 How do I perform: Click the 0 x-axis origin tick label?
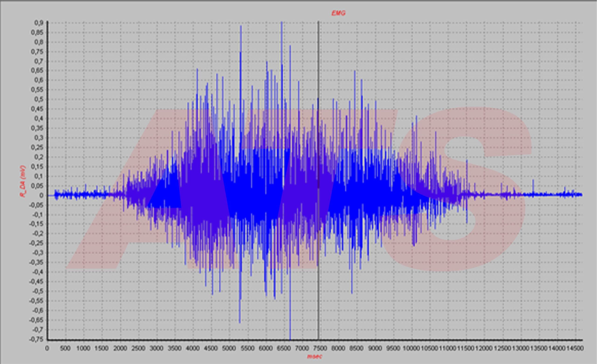pos(47,348)
